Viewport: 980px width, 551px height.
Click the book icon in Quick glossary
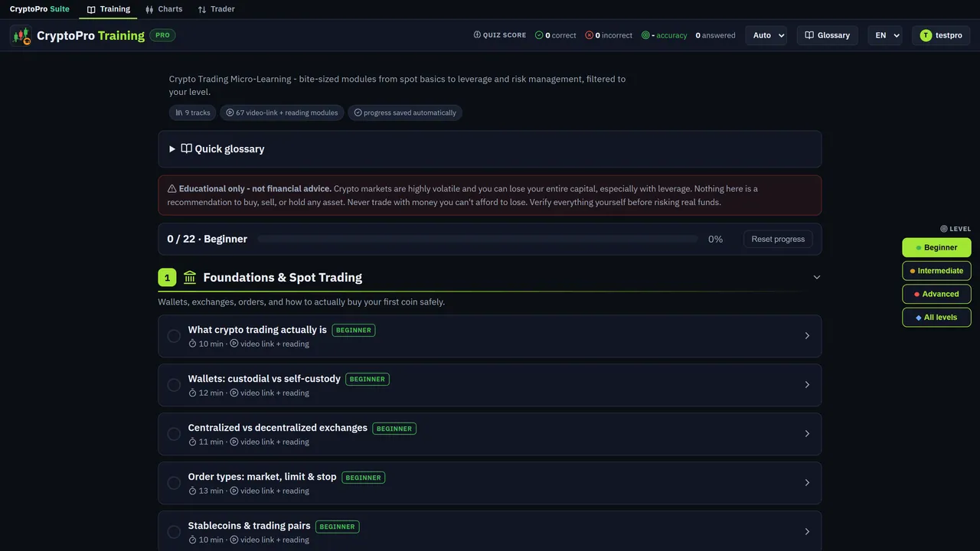(x=186, y=148)
